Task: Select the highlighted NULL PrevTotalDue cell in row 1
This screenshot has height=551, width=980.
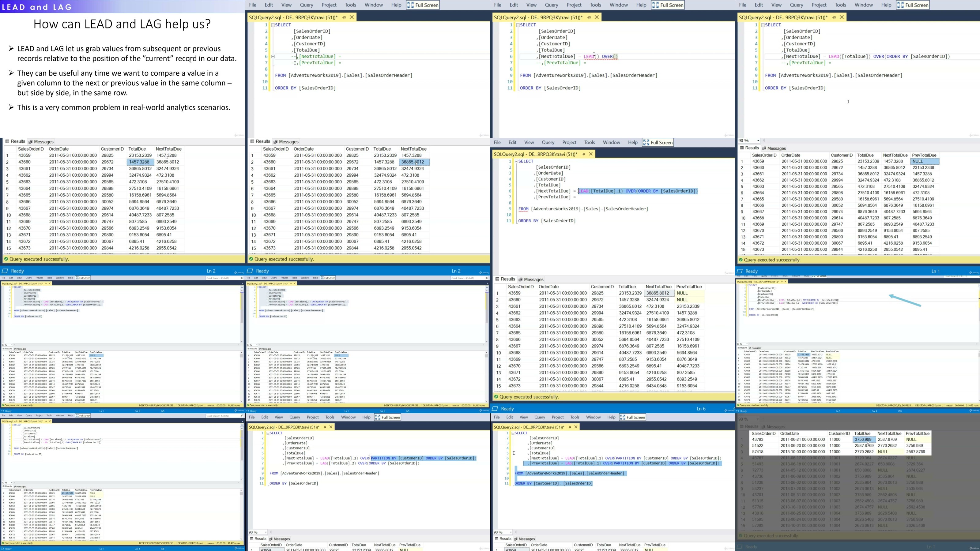Action: (925, 161)
